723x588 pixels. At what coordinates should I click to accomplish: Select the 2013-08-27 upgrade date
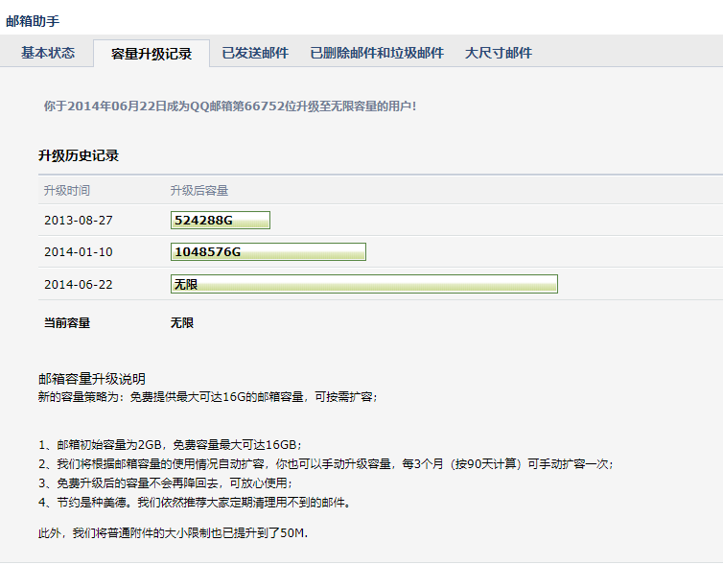(x=79, y=221)
